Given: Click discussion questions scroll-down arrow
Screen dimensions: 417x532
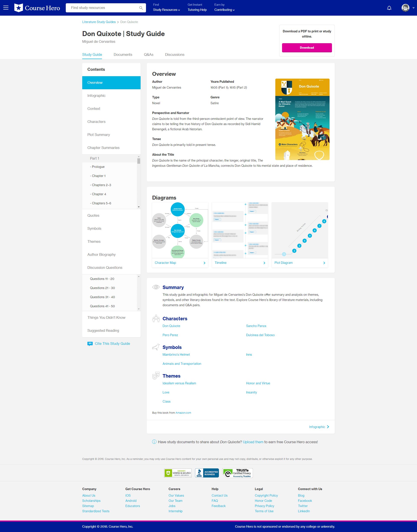Looking at the screenshot, I should [x=139, y=309].
